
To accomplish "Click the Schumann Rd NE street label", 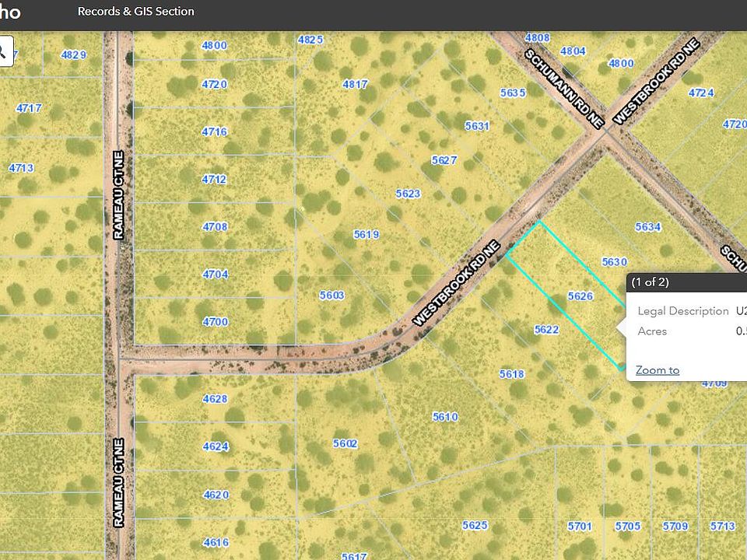I will pos(564,89).
